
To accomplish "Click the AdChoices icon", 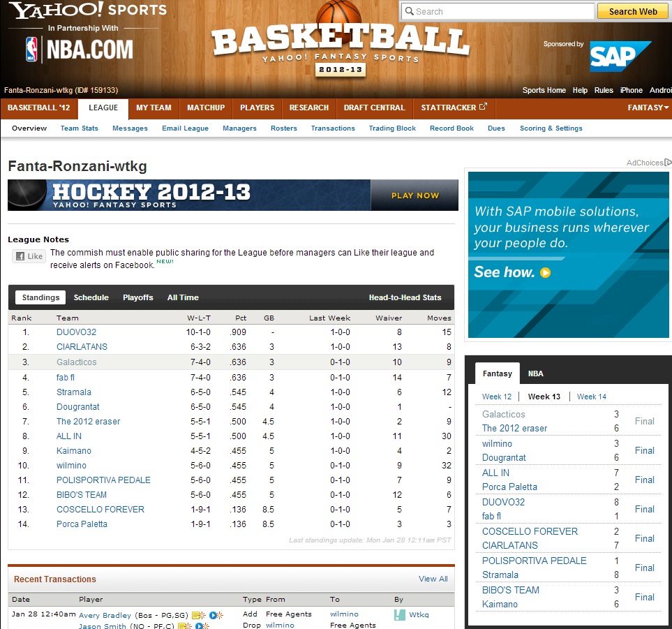I will pos(668,163).
